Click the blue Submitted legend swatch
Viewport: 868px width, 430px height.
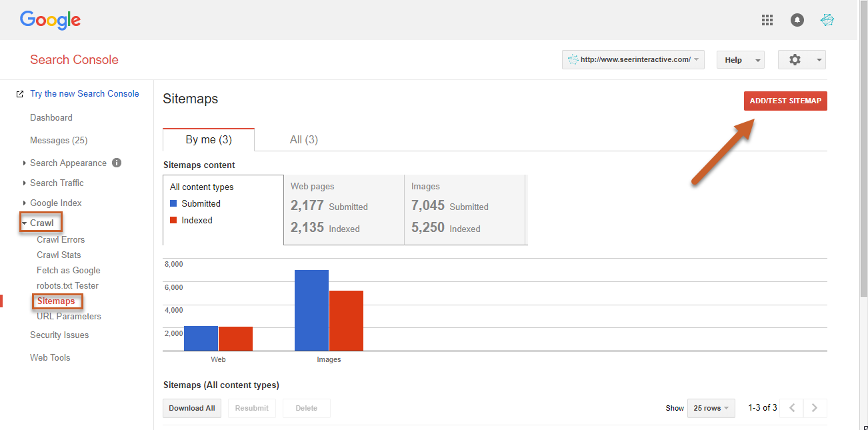[173, 204]
